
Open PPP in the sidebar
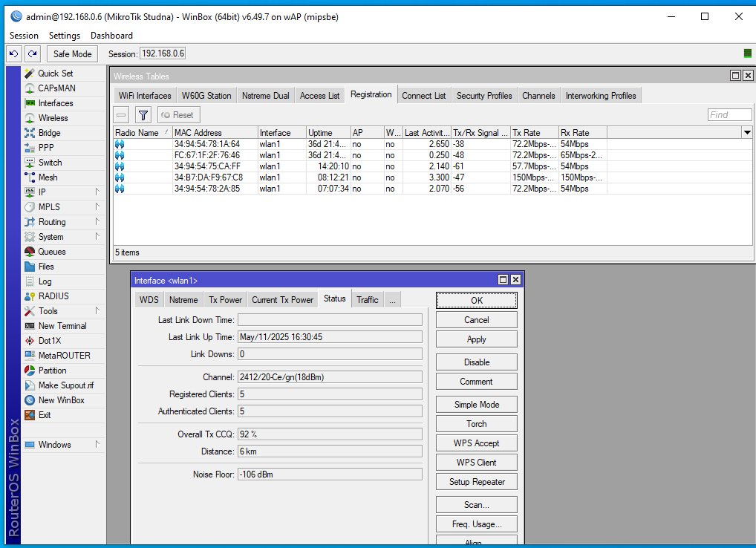(x=63, y=148)
